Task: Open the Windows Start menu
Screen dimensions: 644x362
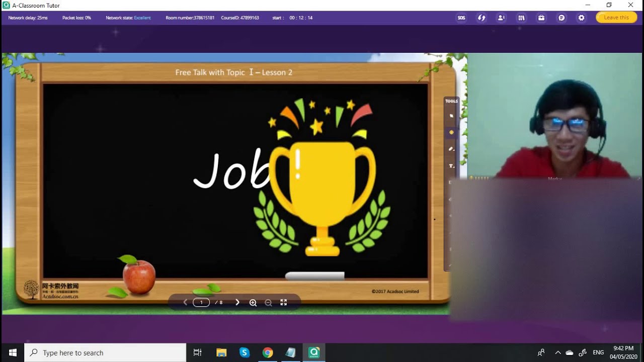Action: [12, 352]
